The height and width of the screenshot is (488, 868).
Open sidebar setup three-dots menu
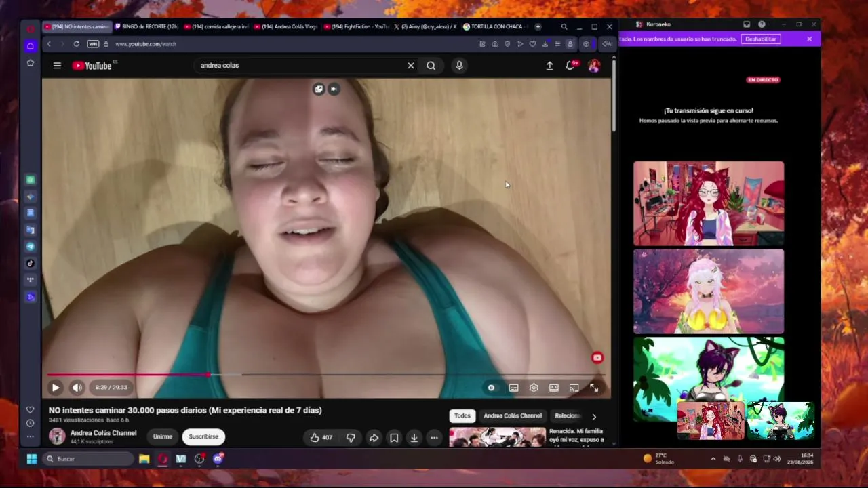point(31,436)
